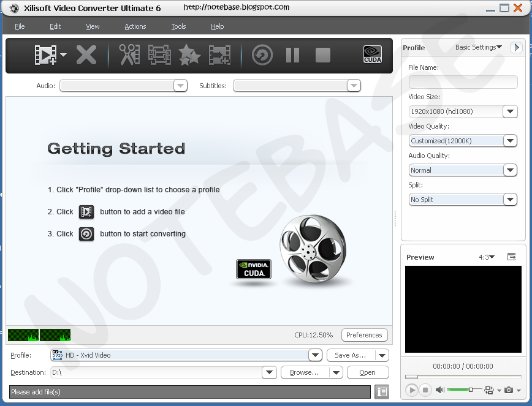Open the Profile dropdown showing HD - Xvid Video
The image size is (532, 406).
315,355
